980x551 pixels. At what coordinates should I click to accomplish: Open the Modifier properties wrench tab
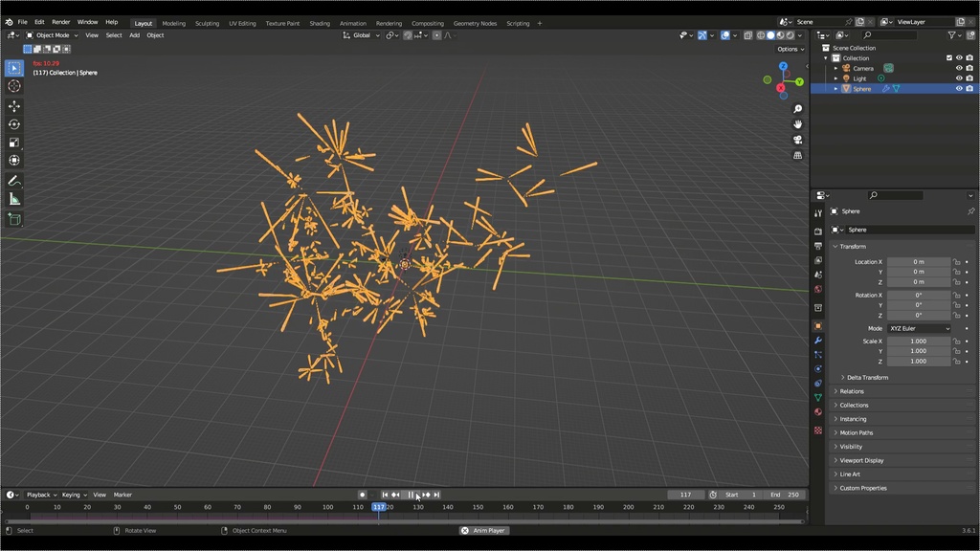pos(818,341)
